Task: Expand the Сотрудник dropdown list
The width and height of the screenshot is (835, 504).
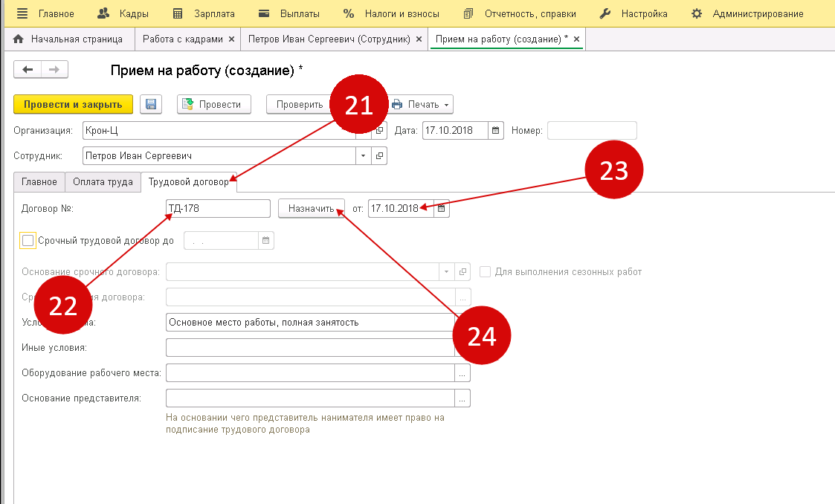Action: (363, 156)
